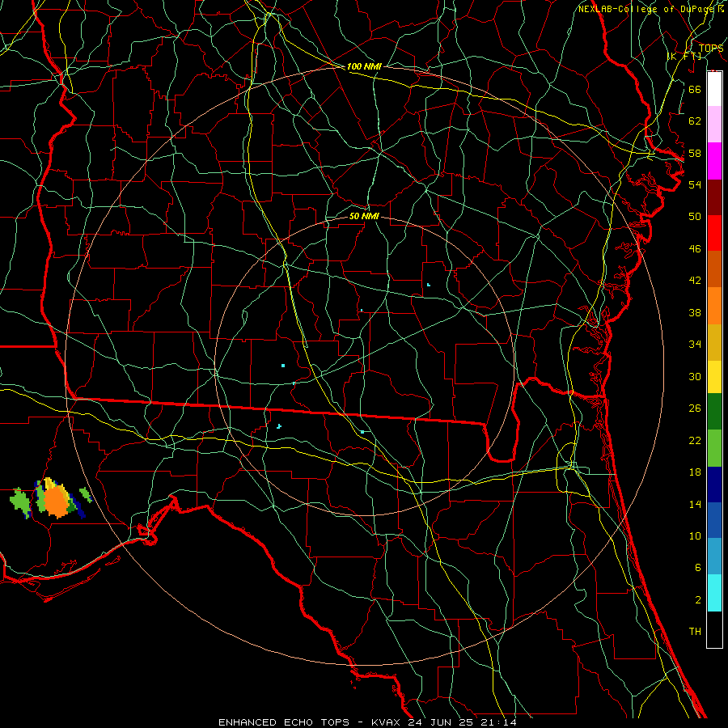
Task: Click the legend value '10'
Action: [695, 535]
